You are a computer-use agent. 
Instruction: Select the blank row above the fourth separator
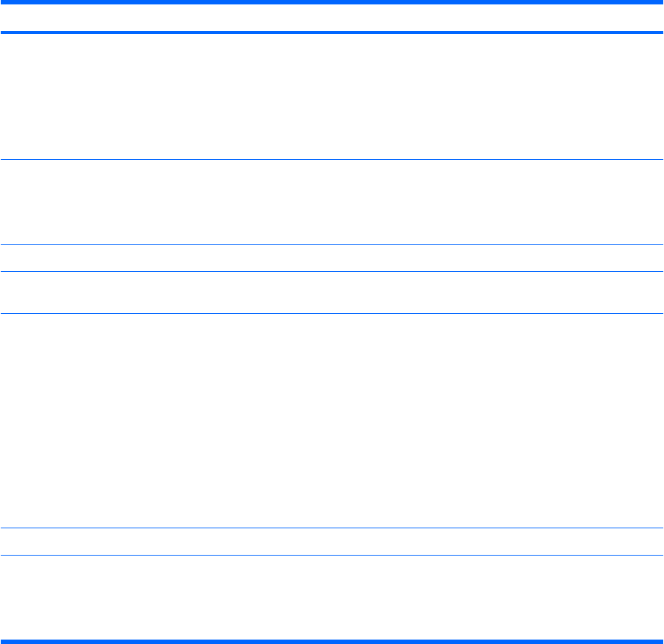pyautogui.click(x=332, y=293)
